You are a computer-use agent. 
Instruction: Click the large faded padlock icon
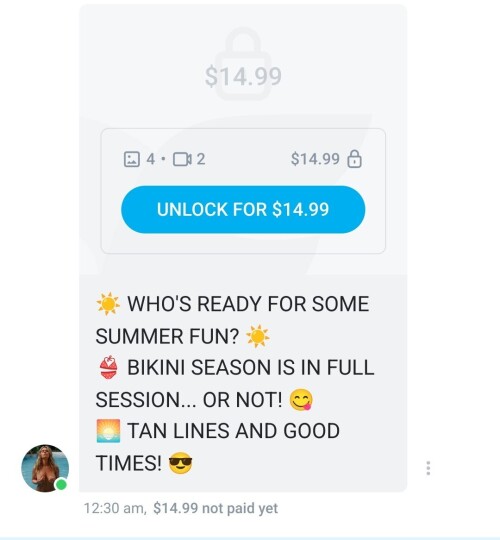point(243,64)
